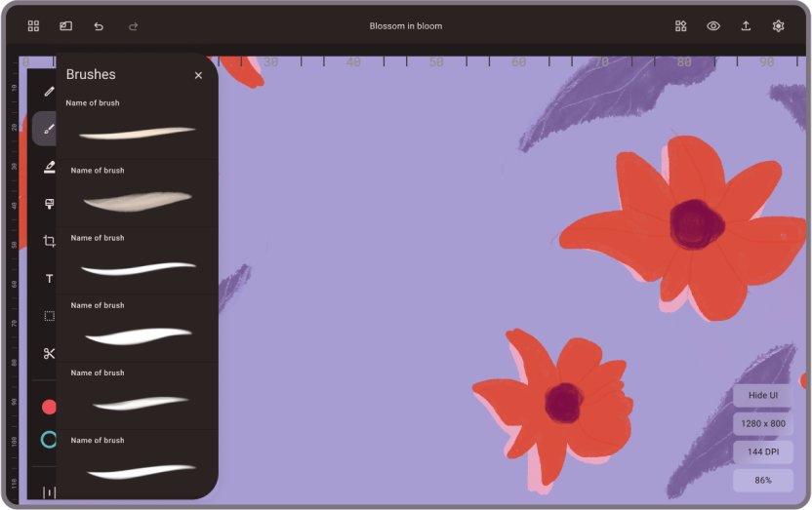Open settings gear in top bar
The image size is (812, 510).
[x=778, y=26]
